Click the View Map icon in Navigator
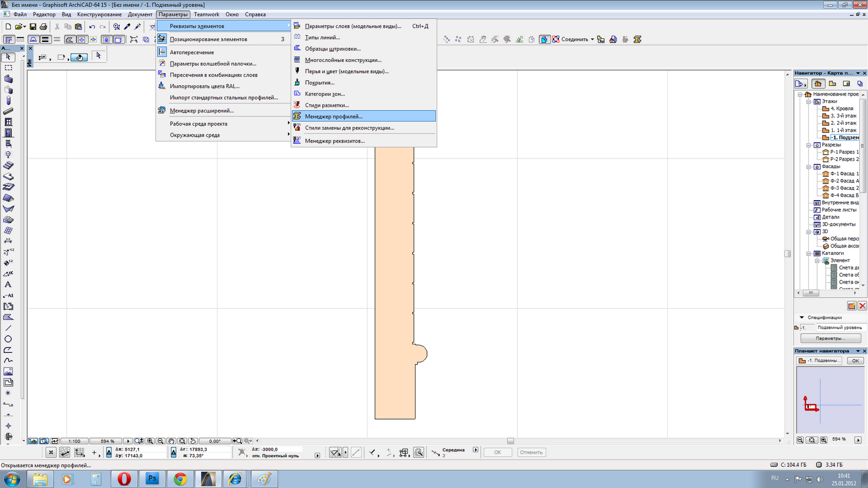868x488 pixels. click(x=832, y=84)
